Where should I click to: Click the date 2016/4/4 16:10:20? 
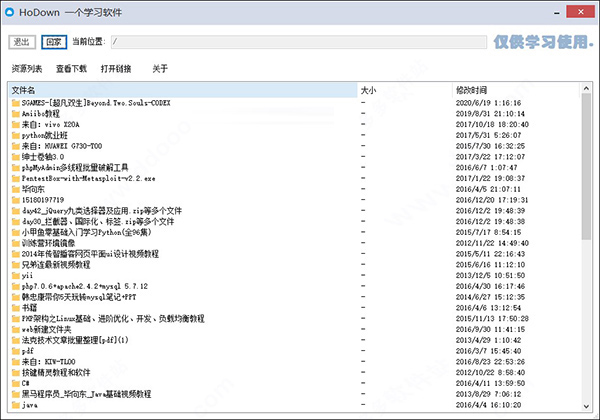(x=488, y=405)
